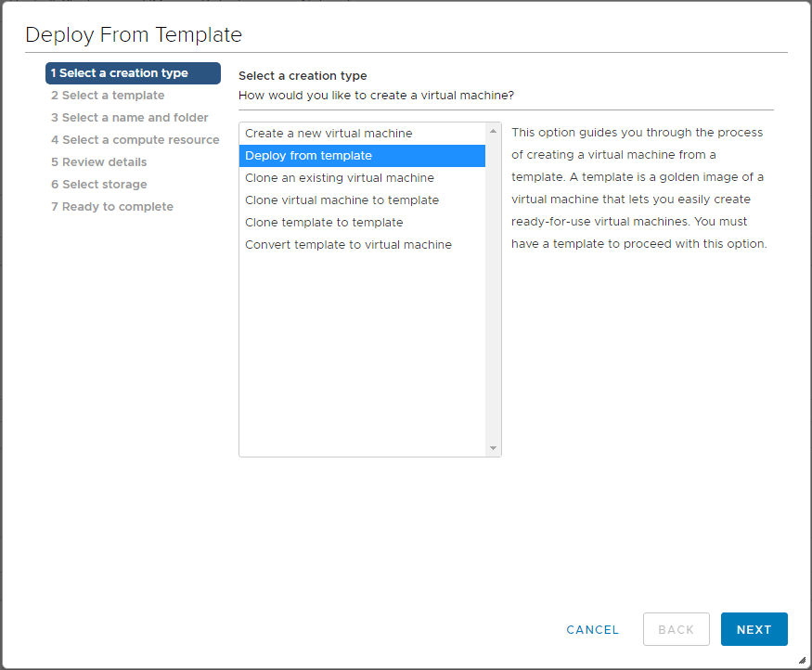812x670 pixels.
Task: Choose 'Deploy from template' in the list
Action: (x=308, y=156)
